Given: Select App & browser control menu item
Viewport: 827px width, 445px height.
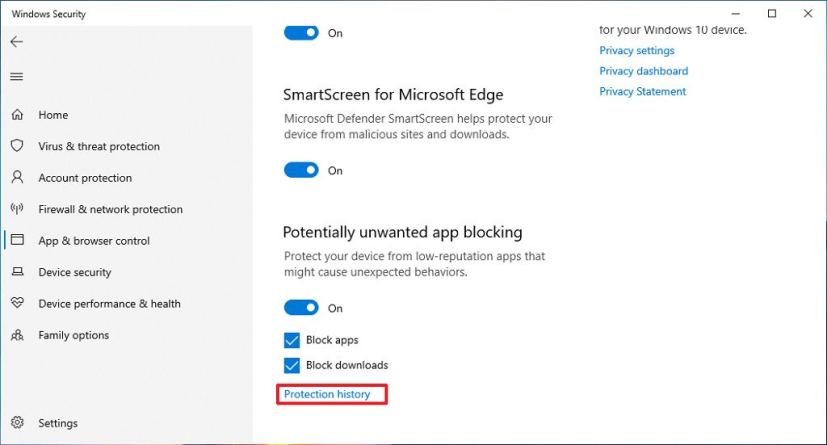Looking at the screenshot, I should [94, 241].
